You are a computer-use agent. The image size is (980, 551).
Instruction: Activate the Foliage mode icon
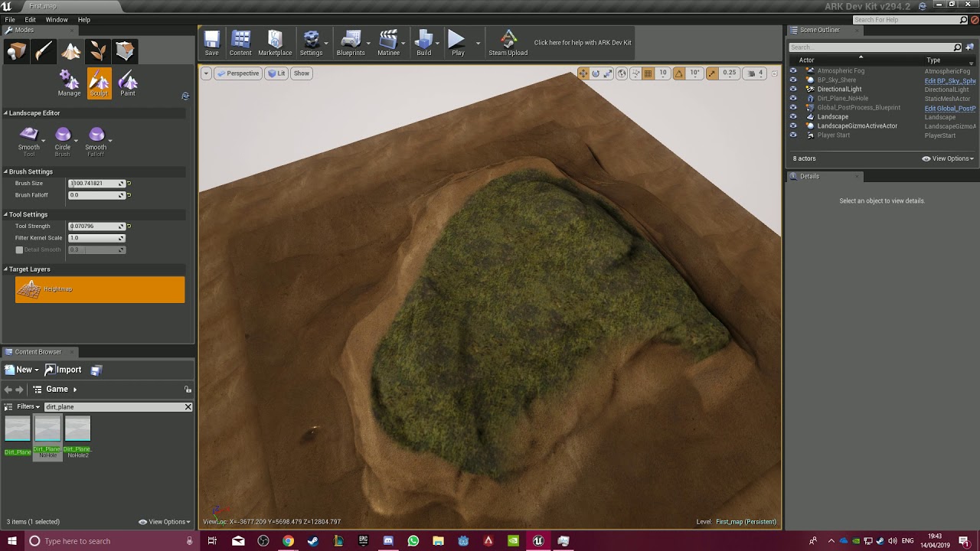[x=98, y=51]
